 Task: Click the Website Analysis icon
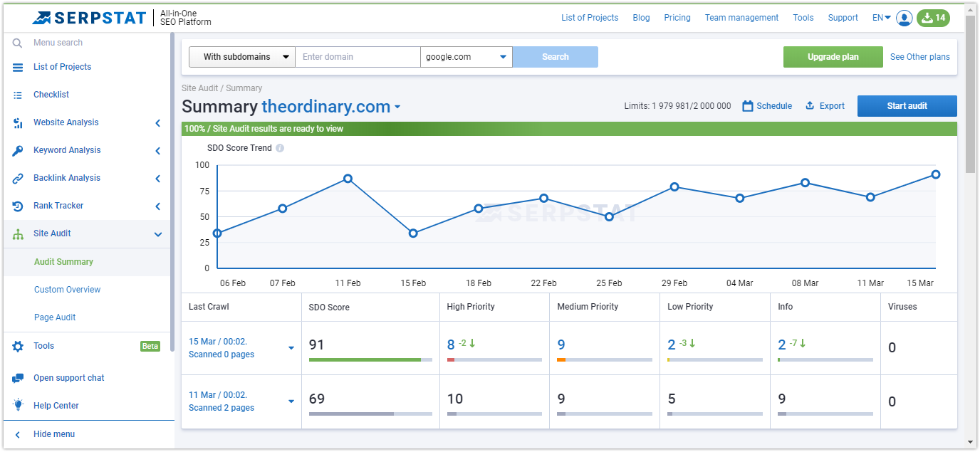pos(18,122)
